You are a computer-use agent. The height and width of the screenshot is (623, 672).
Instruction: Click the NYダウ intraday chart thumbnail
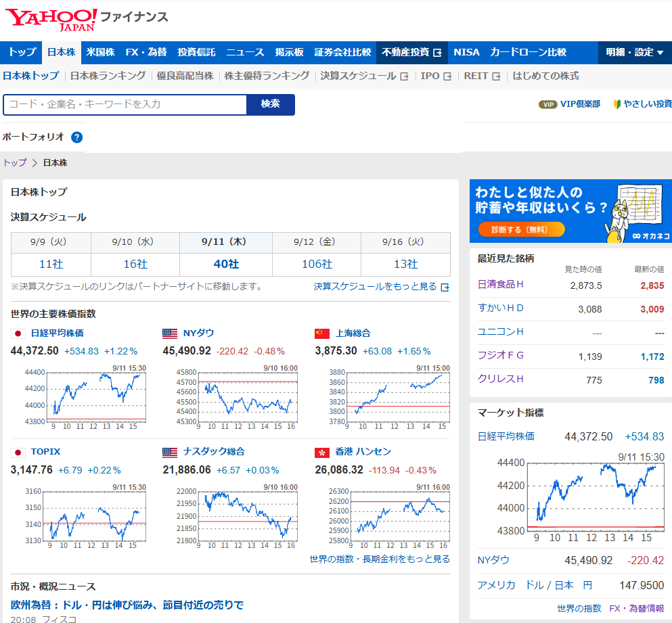(237, 398)
